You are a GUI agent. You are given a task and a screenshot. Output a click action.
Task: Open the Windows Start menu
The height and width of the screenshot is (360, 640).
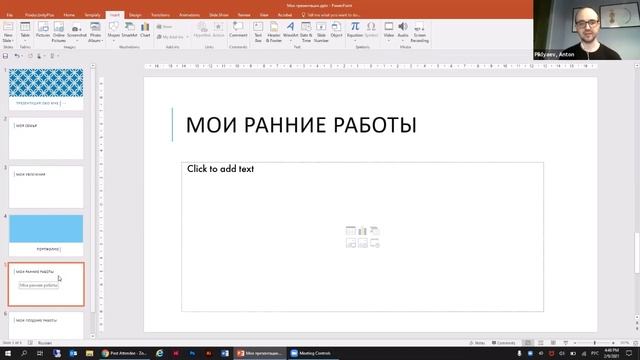[x=7, y=353]
